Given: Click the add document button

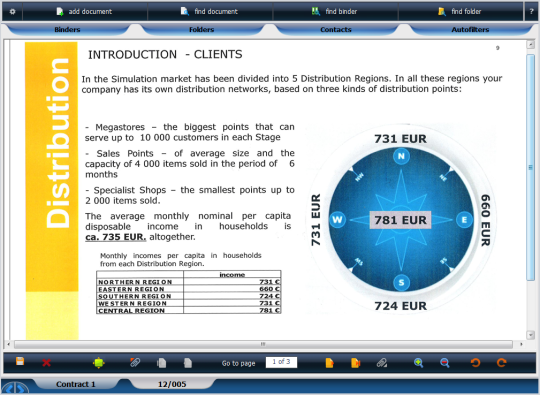Looking at the screenshot, I should pyautogui.click(x=85, y=11).
